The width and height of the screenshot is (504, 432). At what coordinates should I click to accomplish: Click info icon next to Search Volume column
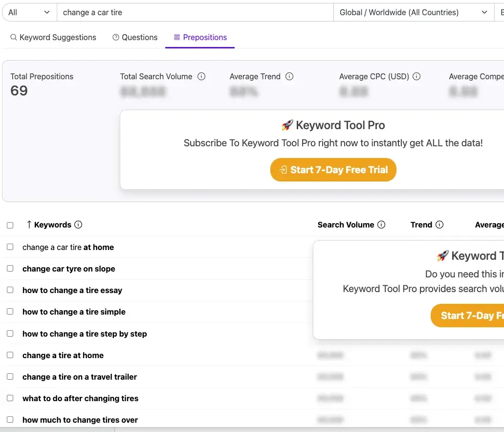pyautogui.click(x=381, y=225)
